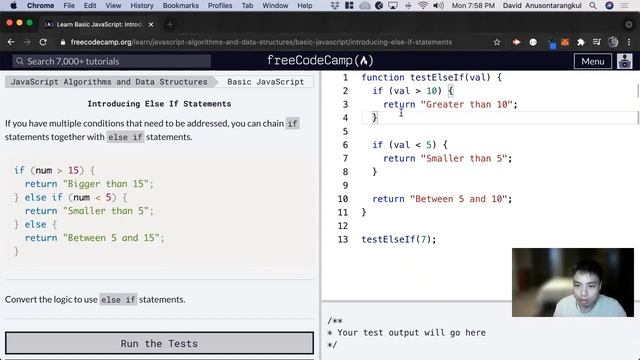Open the volume menu bar icon
Image resolution: width=640 pixels, height=360 pixels.
coord(438,5)
